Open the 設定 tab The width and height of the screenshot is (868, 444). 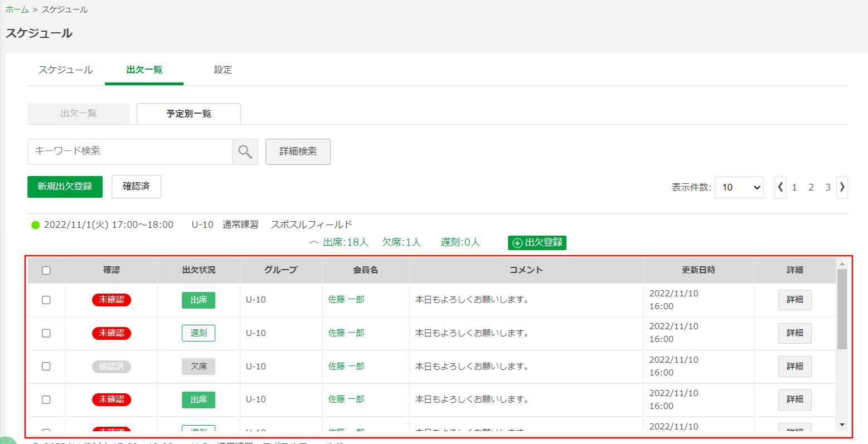pos(223,70)
